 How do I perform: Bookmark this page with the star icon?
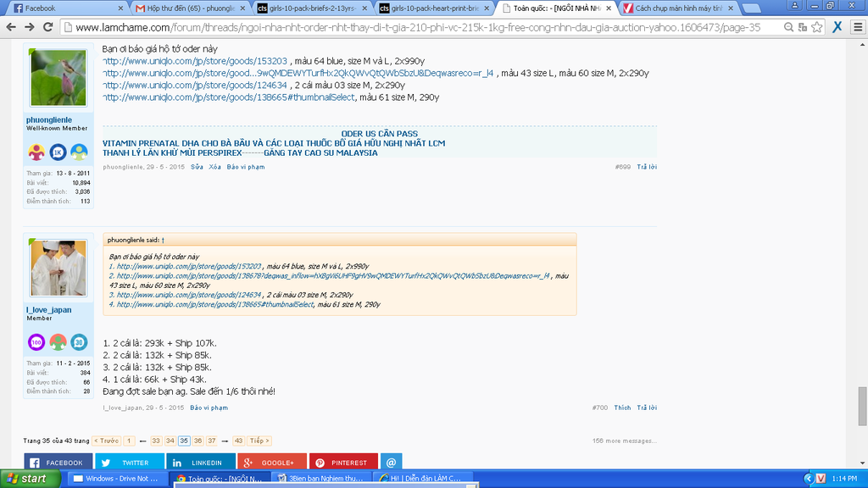point(815,26)
